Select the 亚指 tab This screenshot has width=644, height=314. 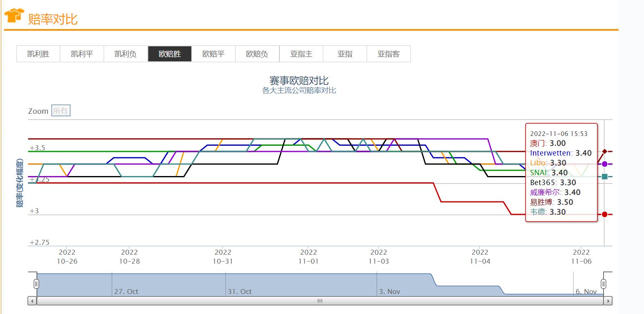[345, 54]
